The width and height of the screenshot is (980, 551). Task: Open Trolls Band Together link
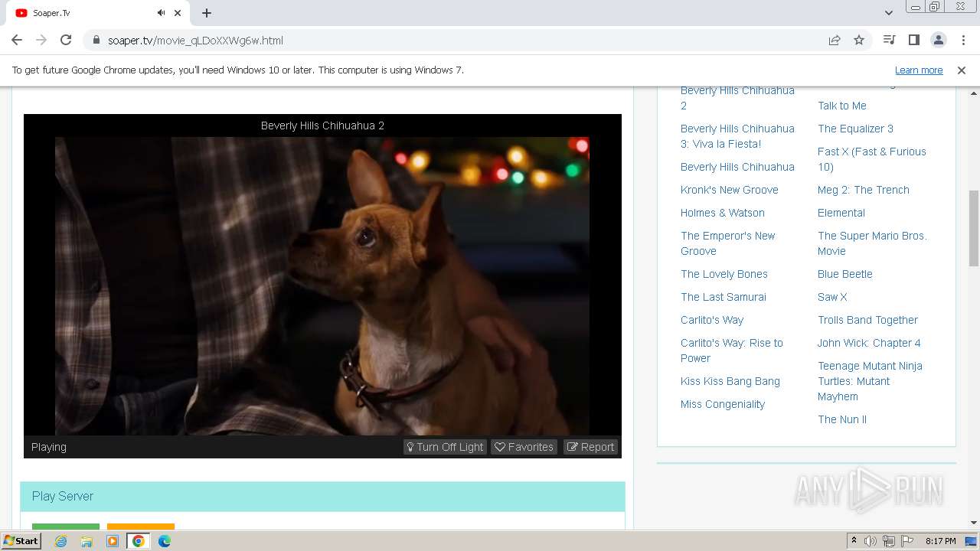(x=867, y=320)
